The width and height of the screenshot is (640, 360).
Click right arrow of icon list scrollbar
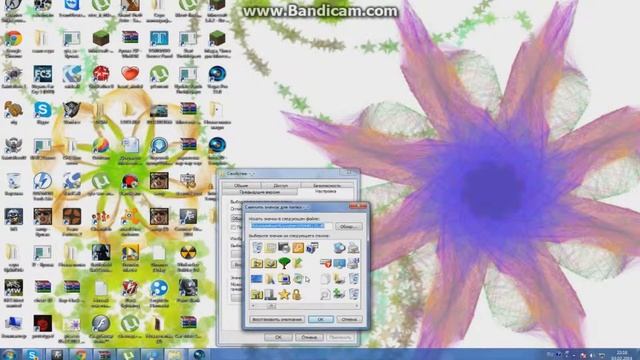pos(357,306)
